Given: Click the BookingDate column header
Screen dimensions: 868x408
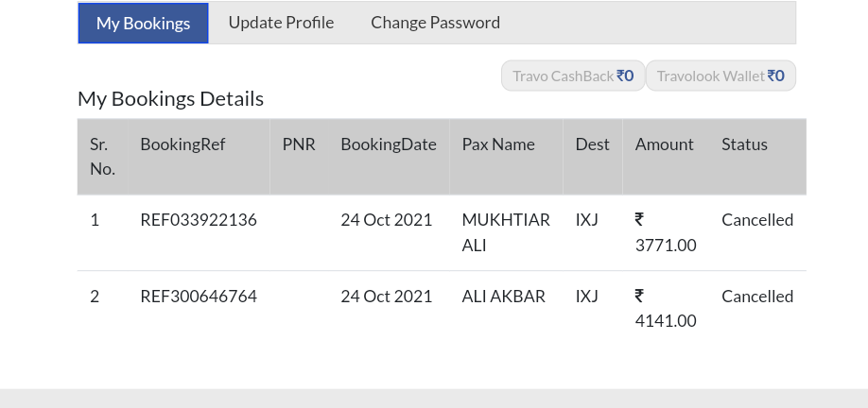Looking at the screenshot, I should pyautogui.click(x=389, y=144).
